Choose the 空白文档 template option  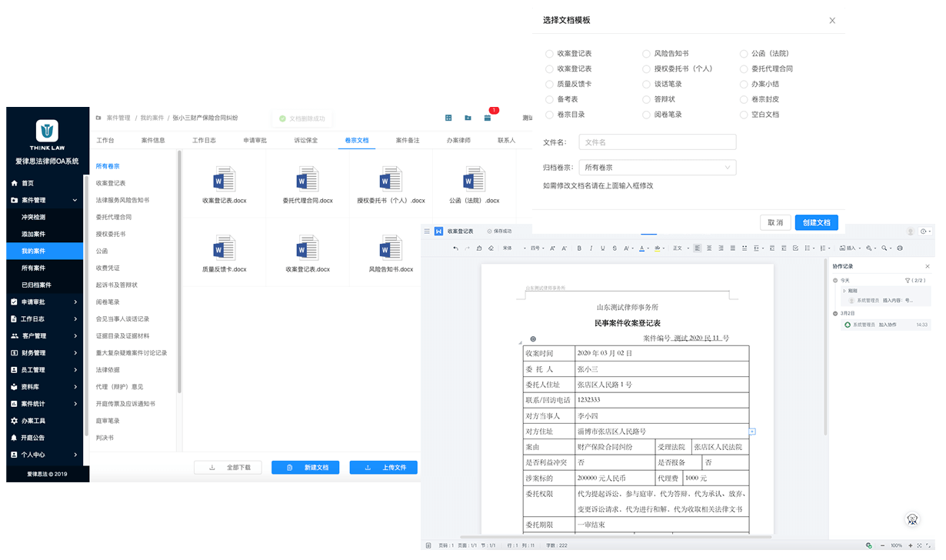744,115
